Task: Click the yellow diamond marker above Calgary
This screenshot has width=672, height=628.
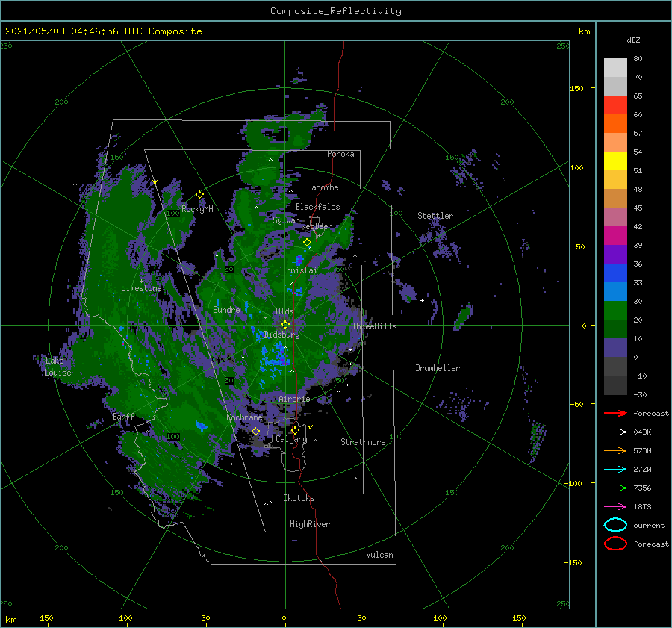Action: pyautogui.click(x=295, y=430)
